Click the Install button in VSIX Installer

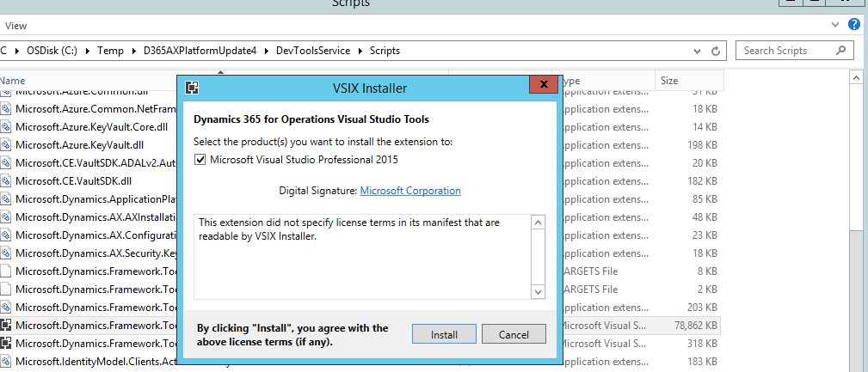point(444,334)
